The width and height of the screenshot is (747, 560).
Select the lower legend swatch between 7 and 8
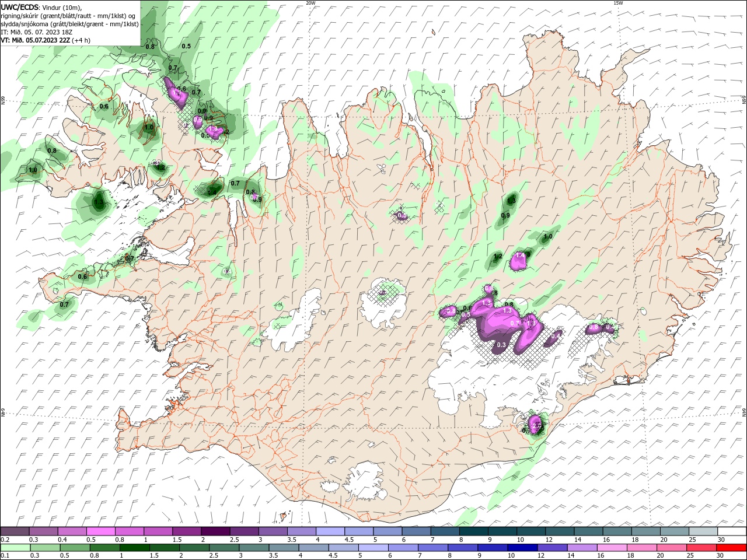point(433,547)
